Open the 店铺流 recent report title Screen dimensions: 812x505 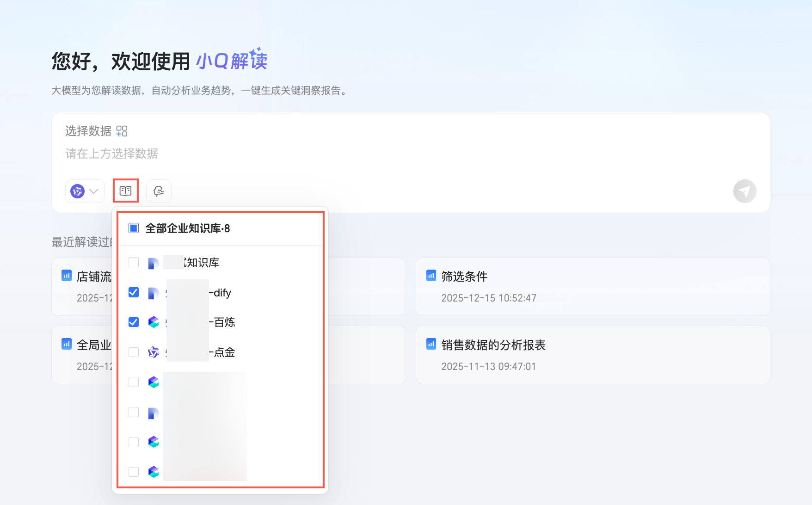pos(94,277)
